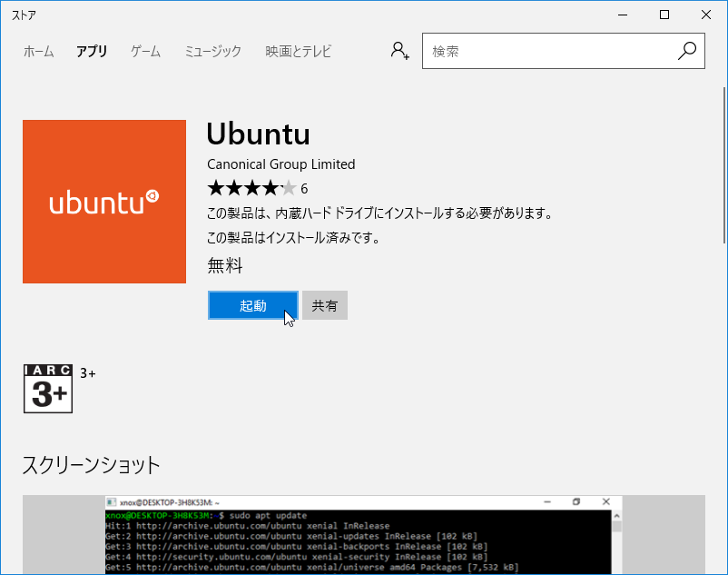Minimize the Store window
The width and height of the screenshot is (728, 575).
(x=623, y=15)
